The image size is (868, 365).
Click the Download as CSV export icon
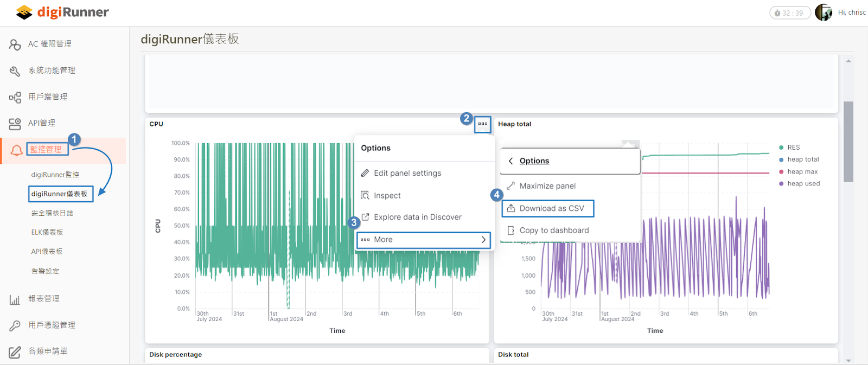pyautogui.click(x=510, y=208)
